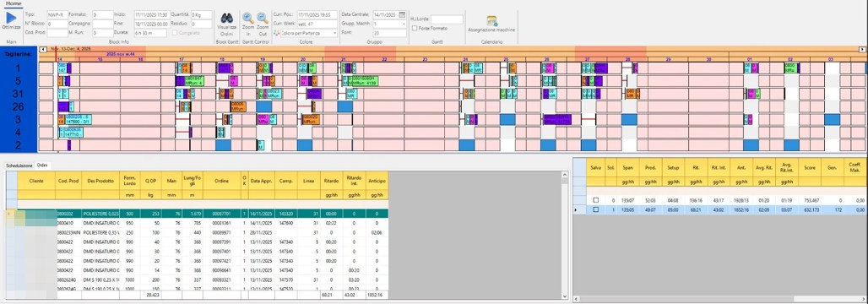
Task: Switch to the Schedulazione tab
Action: tap(19, 166)
